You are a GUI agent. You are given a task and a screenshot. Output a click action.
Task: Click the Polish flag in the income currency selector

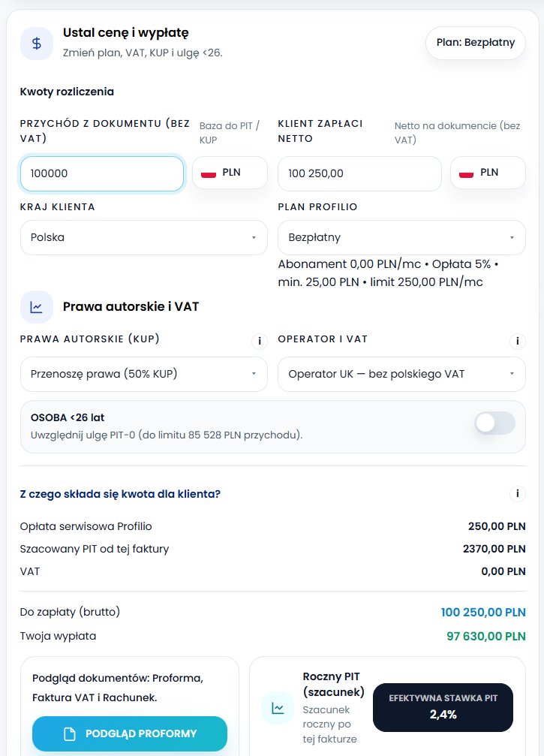coord(209,173)
